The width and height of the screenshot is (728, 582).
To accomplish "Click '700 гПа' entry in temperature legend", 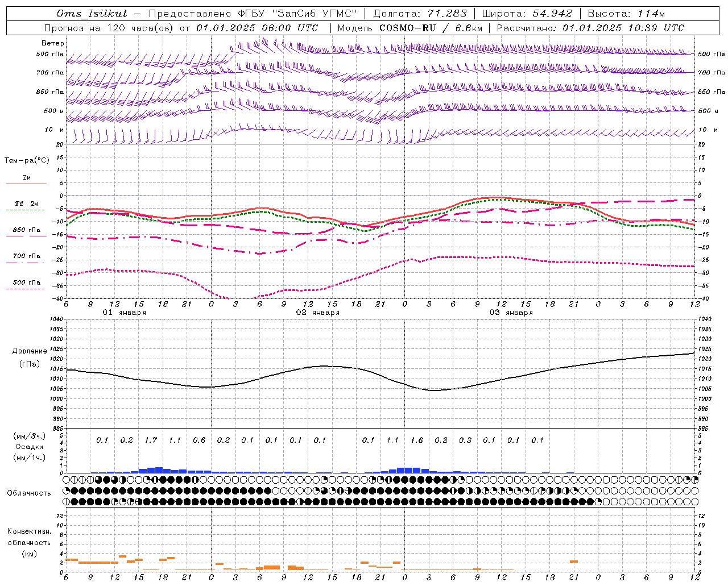I will [x=27, y=256].
